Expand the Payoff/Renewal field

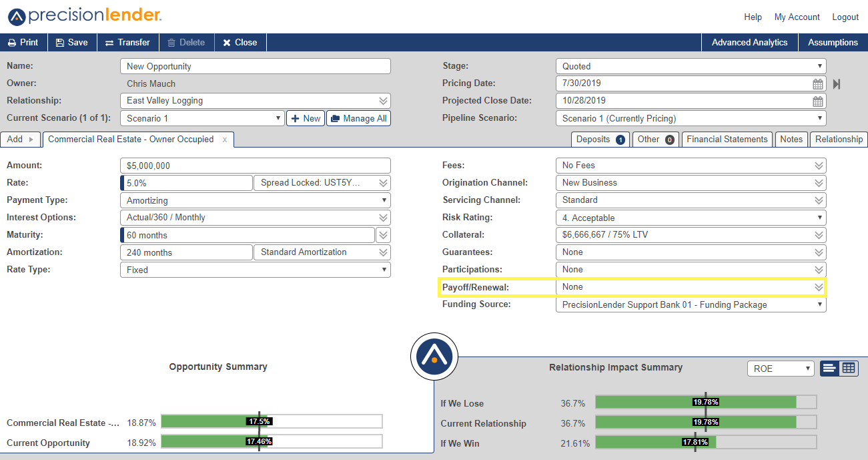[x=691, y=287]
